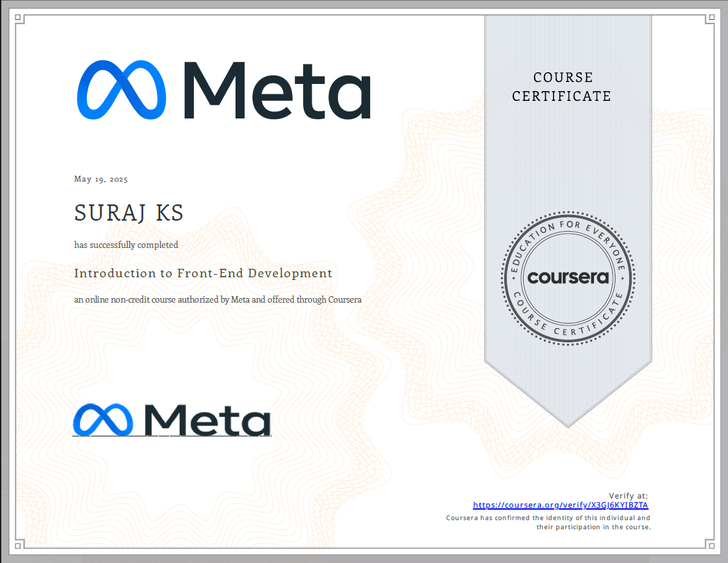Click the date May 19, 2025
Screen dimensions: 728x563
pos(101,179)
